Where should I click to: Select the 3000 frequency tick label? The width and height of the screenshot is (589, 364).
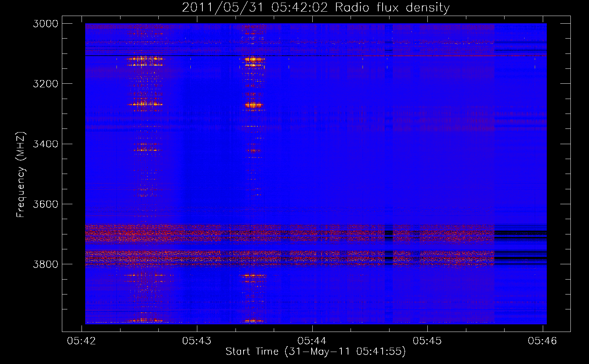tap(46, 24)
